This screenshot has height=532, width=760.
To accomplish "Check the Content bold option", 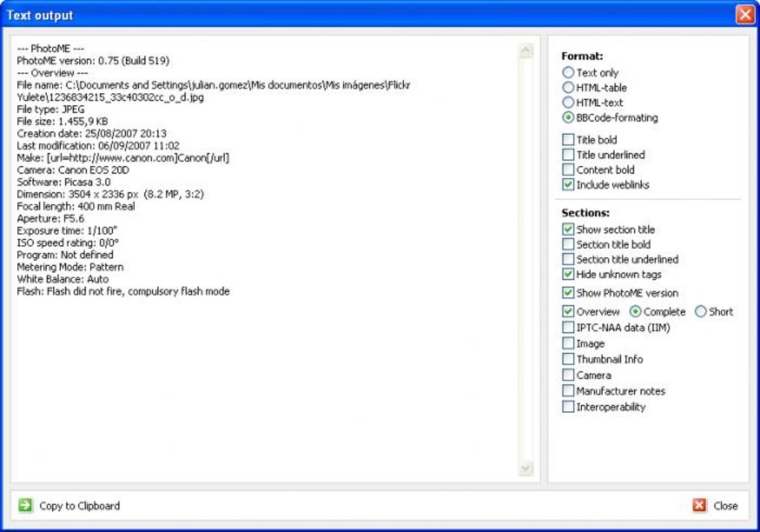I will click(568, 170).
